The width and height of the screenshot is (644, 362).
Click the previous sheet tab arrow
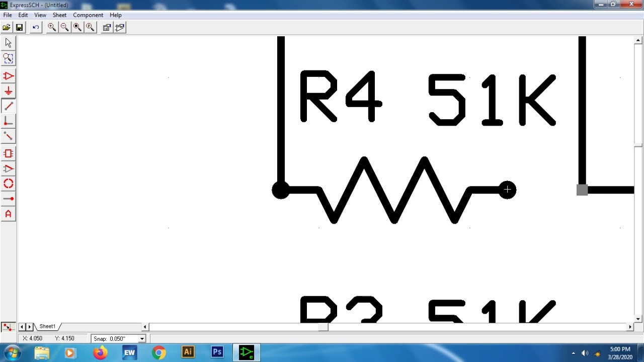pos(22,327)
